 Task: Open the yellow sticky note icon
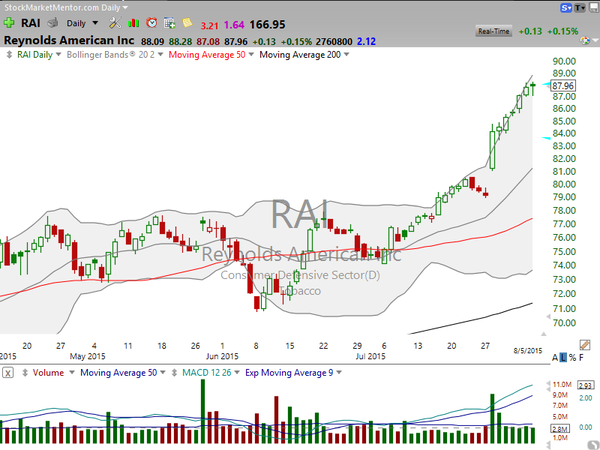(187, 23)
